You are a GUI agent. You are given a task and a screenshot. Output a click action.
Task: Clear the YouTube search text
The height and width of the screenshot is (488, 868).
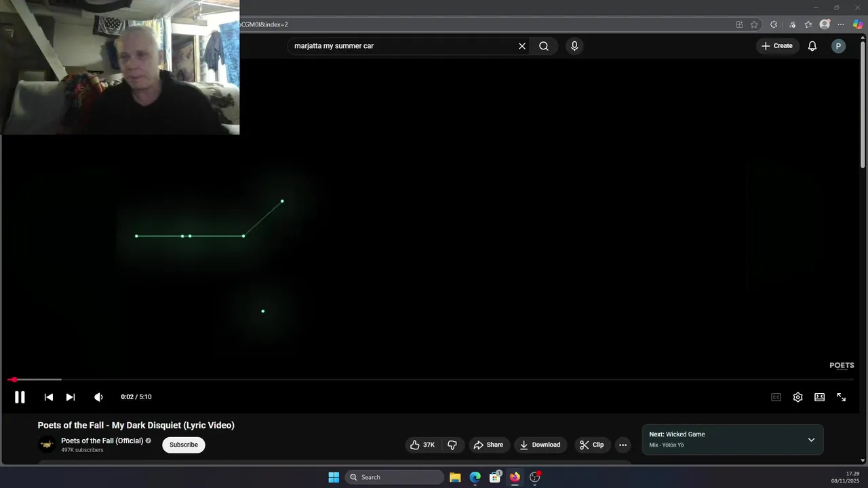tap(522, 46)
